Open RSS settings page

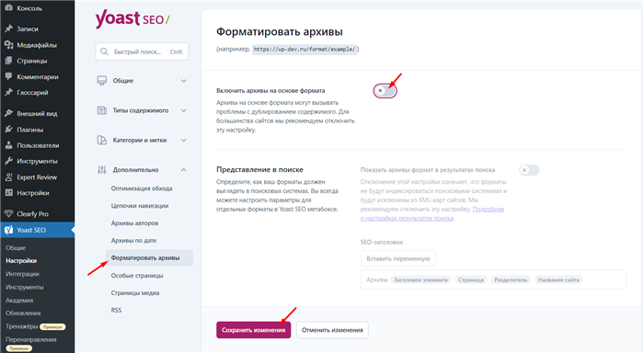(x=116, y=310)
